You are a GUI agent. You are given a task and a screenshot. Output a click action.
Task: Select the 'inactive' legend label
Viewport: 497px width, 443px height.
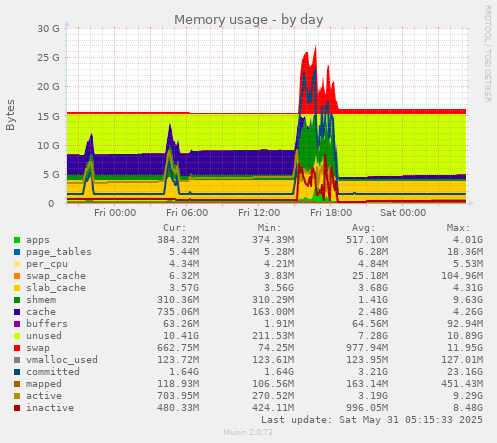50,408
